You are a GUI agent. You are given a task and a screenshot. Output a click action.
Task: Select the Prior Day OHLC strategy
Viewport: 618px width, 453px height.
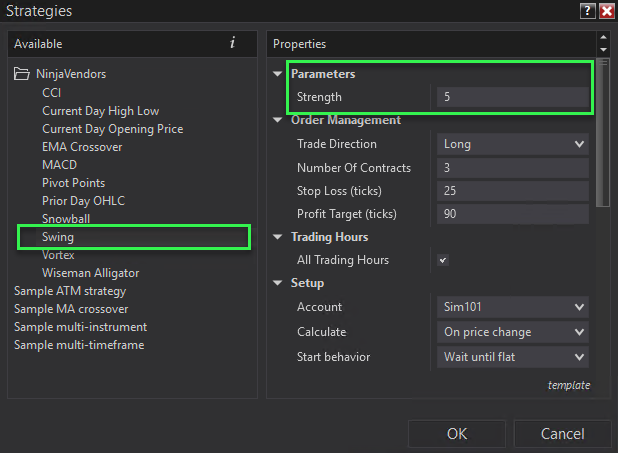(x=83, y=201)
